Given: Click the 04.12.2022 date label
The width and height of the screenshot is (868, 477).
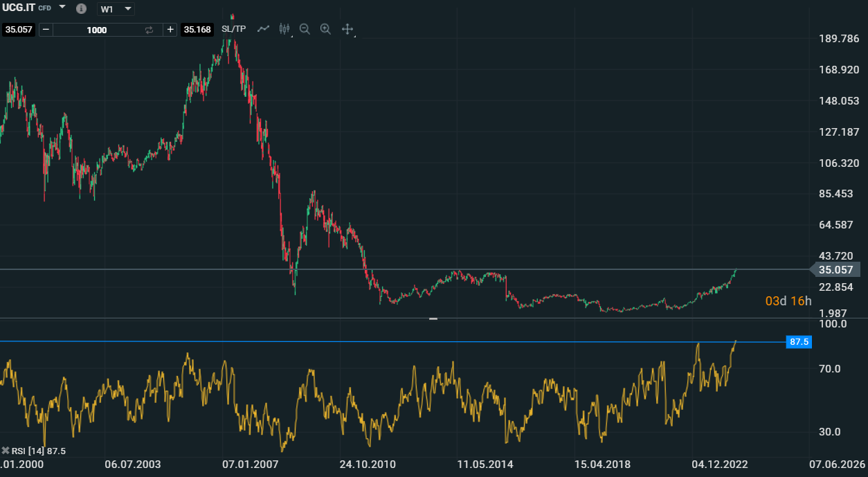Looking at the screenshot, I should click(719, 465).
